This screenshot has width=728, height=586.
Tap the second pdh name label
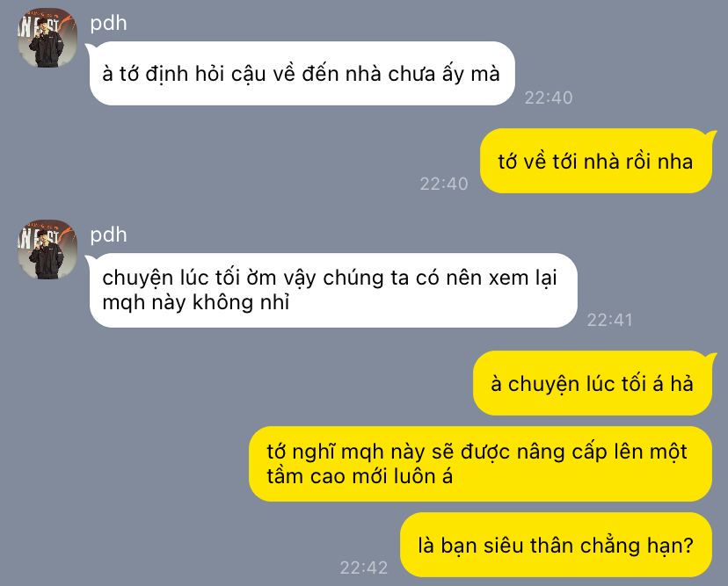tap(108, 235)
